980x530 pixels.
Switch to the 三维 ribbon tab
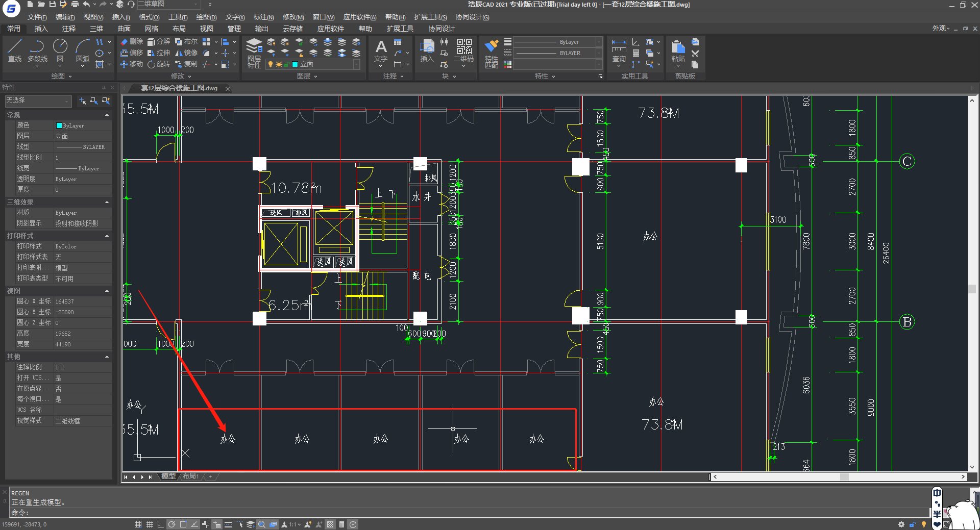(x=96, y=29)
